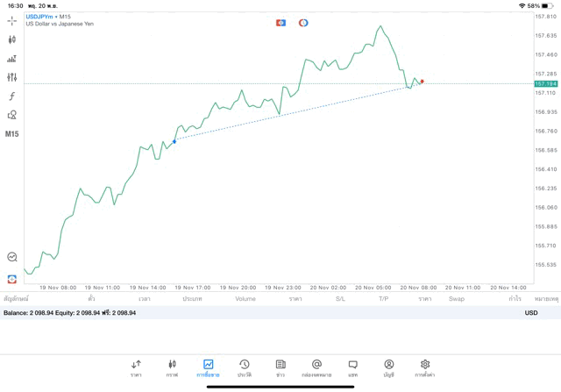
Task: Activate the crosshair cursor tool
Action: click(x=11, y=20)
